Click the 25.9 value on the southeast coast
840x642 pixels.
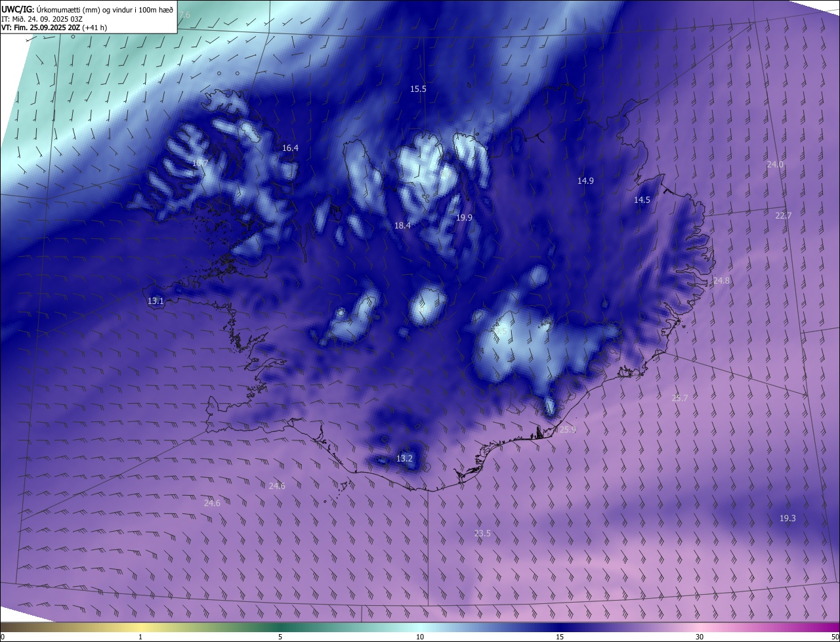pos(568,429)
